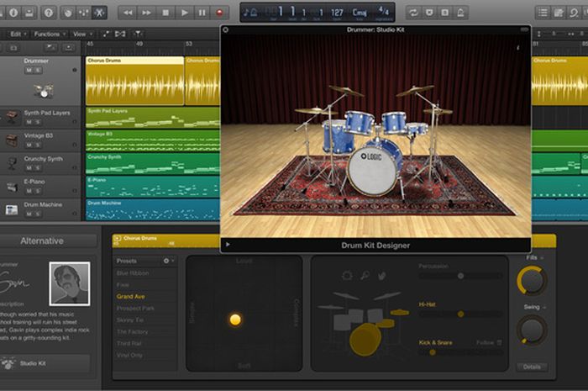
Task: Click the Stop transport button
Action: point(165,13)
